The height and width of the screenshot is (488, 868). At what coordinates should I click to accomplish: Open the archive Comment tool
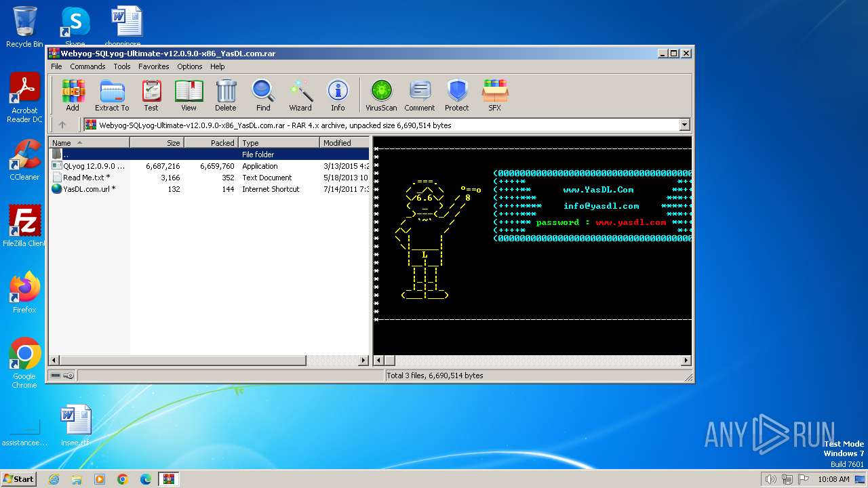click(420, 96)
